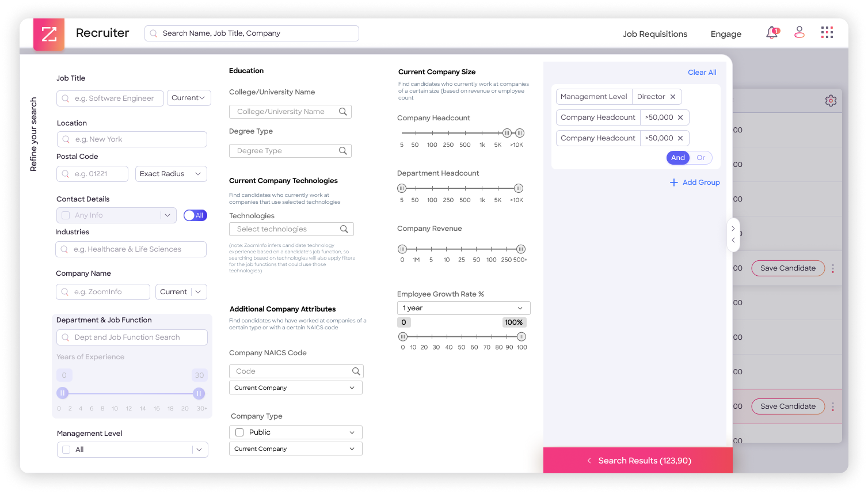
Task: Click the back arrow in Search Results bar
Action: click(x=589, y=461)
